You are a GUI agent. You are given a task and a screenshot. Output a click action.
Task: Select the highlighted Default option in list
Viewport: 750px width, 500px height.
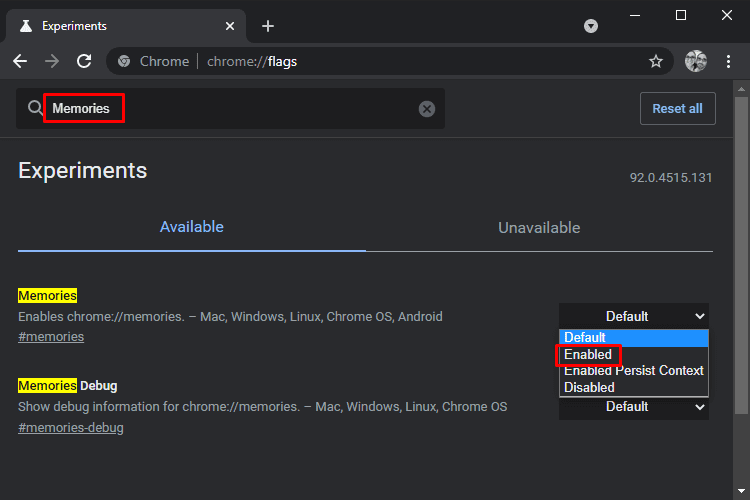click(633, 338)
